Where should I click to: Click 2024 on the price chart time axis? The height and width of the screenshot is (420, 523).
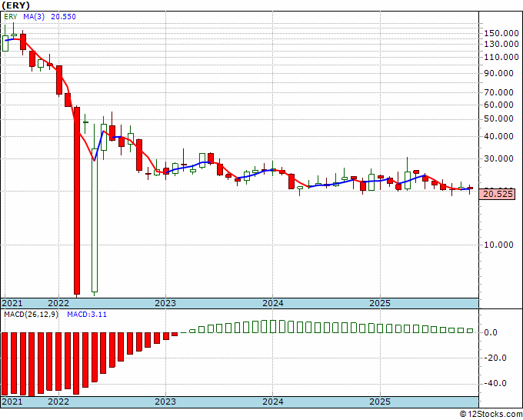(x=273, y=303)
